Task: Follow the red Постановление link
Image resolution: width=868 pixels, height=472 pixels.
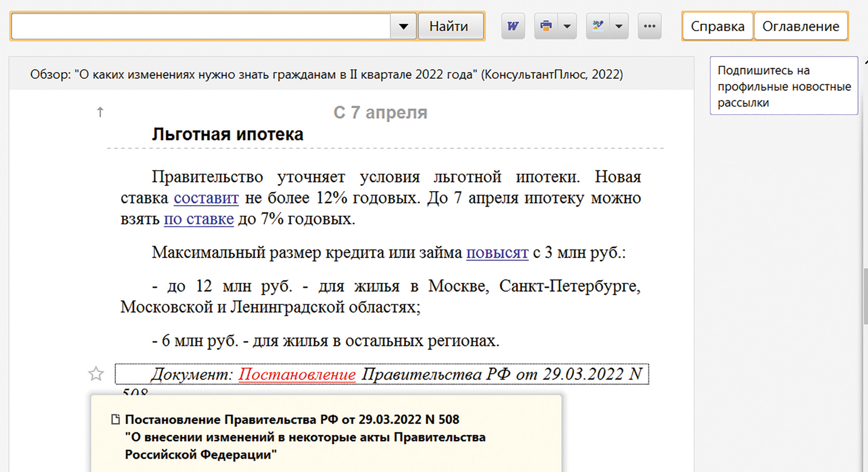Action: (297, 374)
